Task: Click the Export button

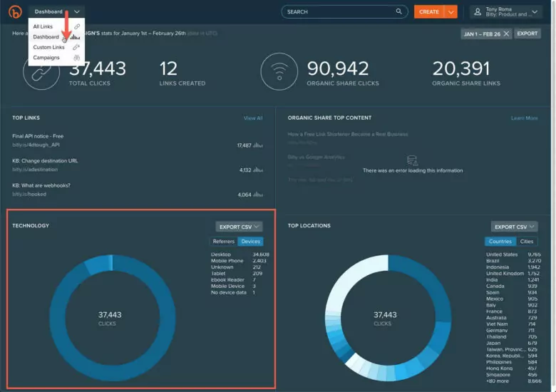Action: coord(527,33)
